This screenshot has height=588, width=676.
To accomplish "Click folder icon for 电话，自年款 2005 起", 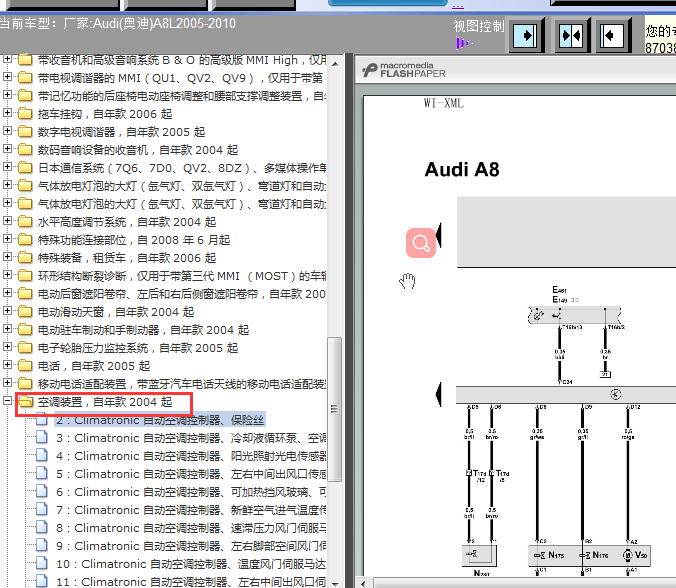I will point(25,366).
